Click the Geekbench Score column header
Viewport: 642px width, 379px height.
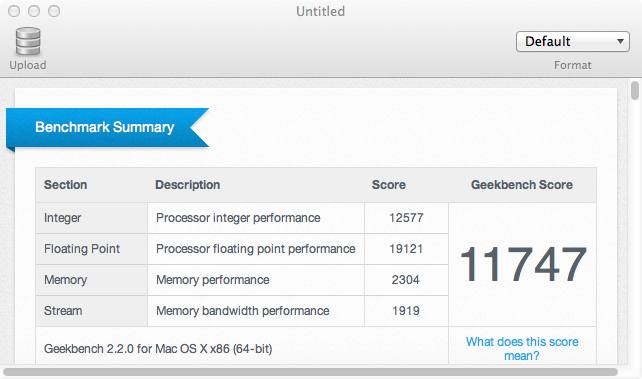[x=522, y=185]
